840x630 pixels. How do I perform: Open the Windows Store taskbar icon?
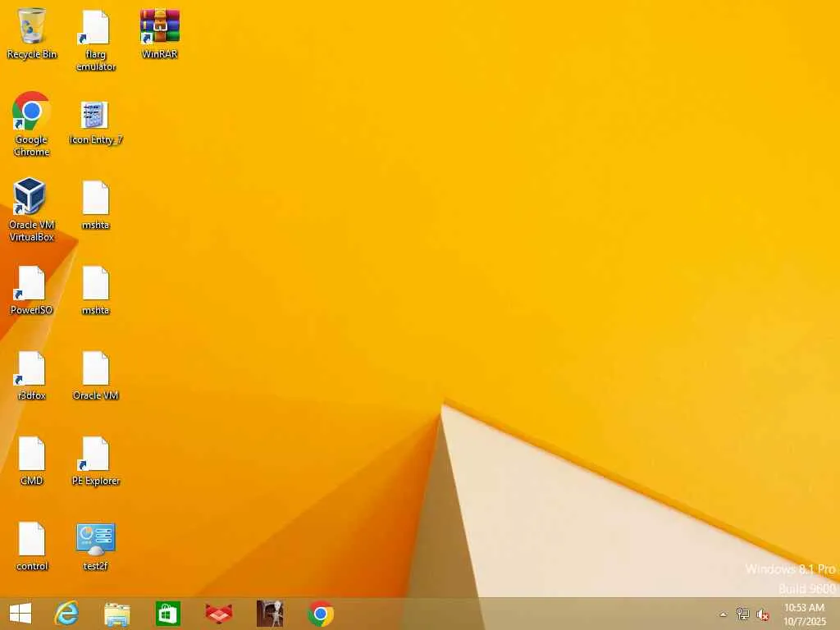[x=167, y=614]
